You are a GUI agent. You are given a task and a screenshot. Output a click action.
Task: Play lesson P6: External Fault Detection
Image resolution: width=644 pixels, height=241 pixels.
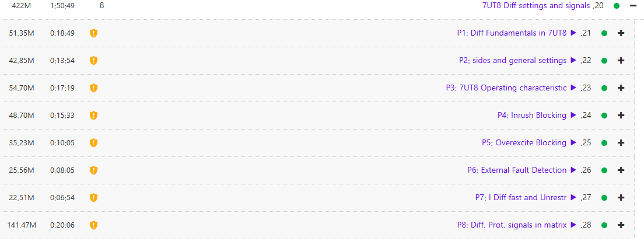click(573, 170)
